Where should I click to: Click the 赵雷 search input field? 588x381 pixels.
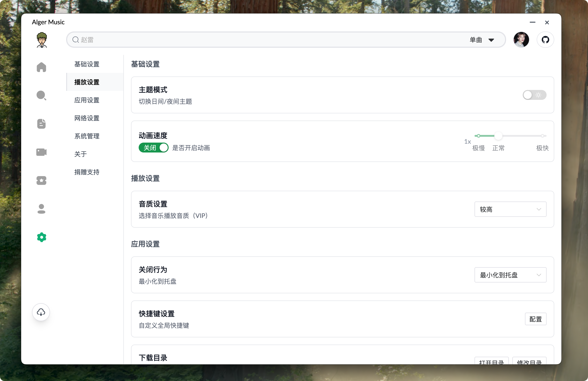(173, 40)
